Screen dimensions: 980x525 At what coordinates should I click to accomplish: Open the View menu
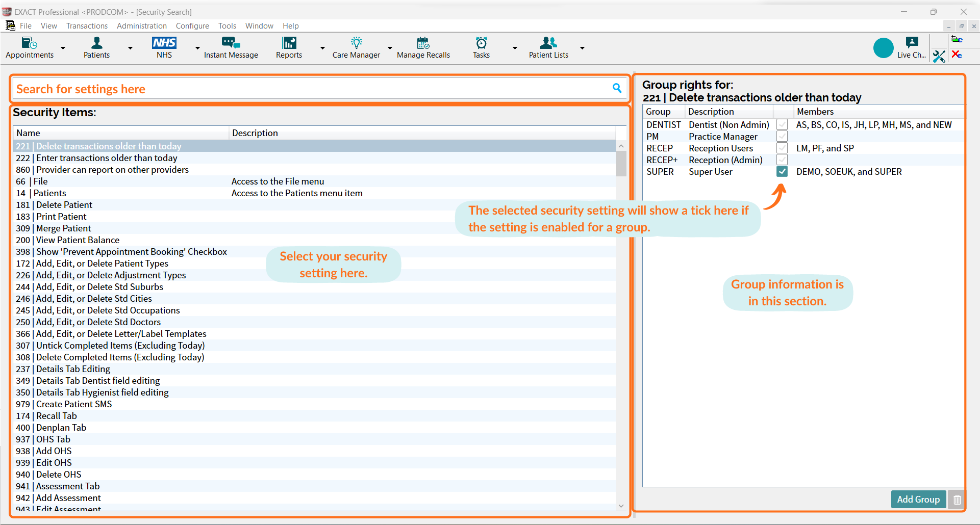[49, 25]
